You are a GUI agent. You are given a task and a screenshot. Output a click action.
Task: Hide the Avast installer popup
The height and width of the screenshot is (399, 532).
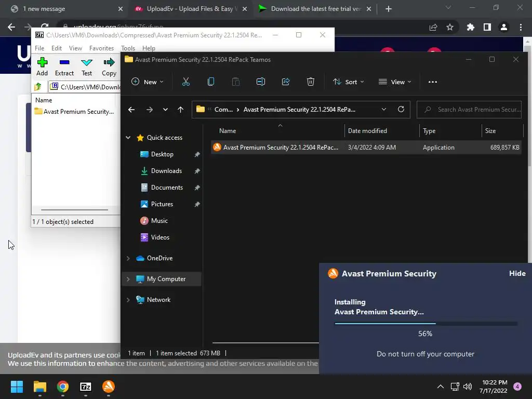(x=517, y=273)
